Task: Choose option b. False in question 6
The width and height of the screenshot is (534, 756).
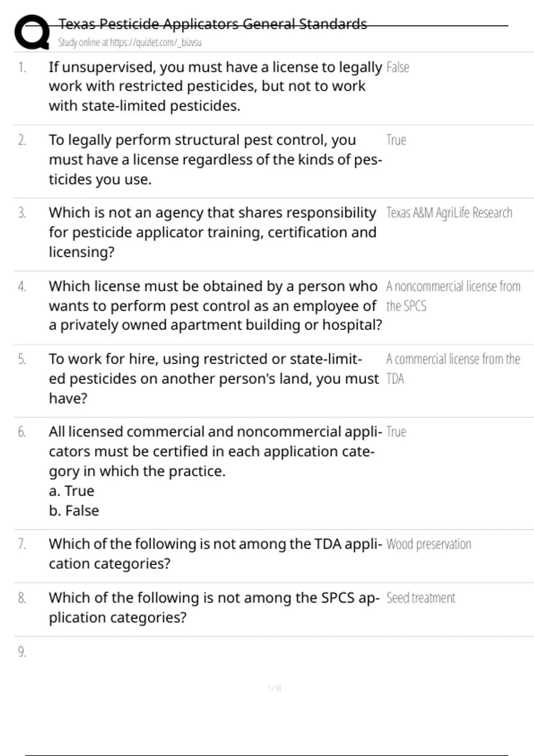Action: 74,511
